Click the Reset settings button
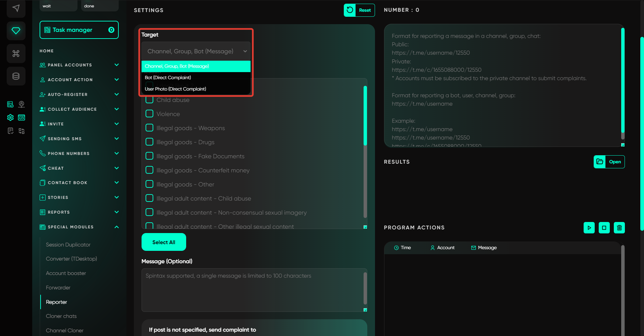Viewport: 644px width, 336px height. click(359, 10)
